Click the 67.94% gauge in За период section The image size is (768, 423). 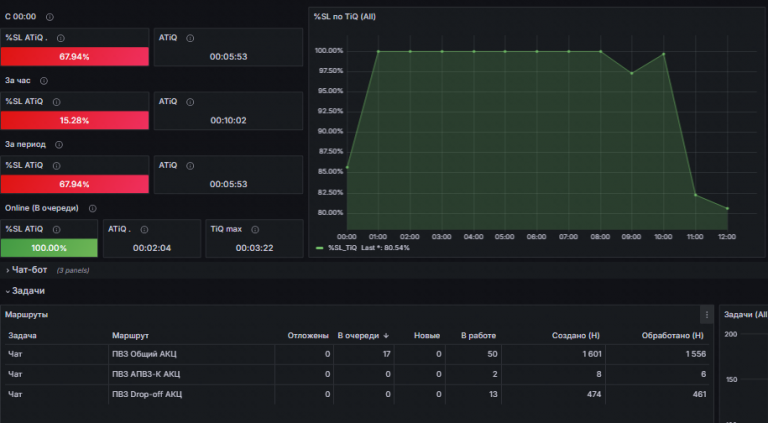(74, 185)
